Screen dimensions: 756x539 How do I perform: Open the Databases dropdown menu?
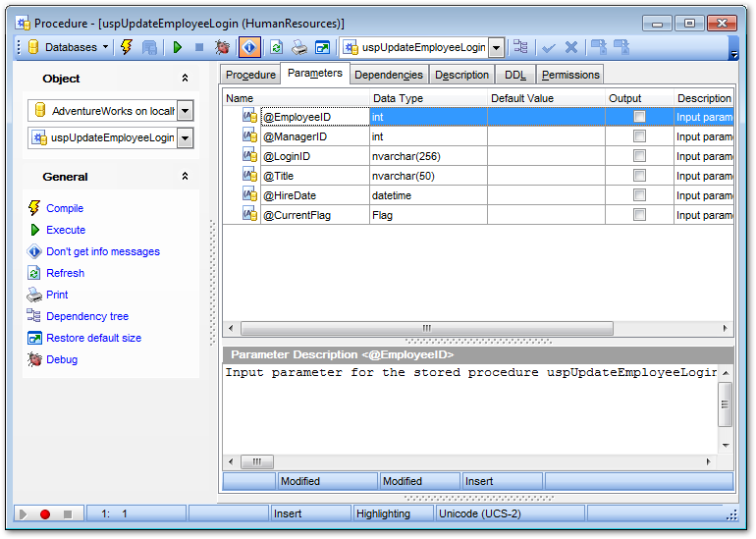point(105,47)
